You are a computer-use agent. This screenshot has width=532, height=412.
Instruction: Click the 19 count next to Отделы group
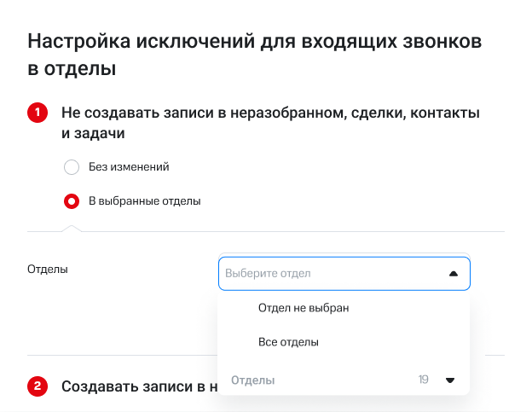click(424, 380)
